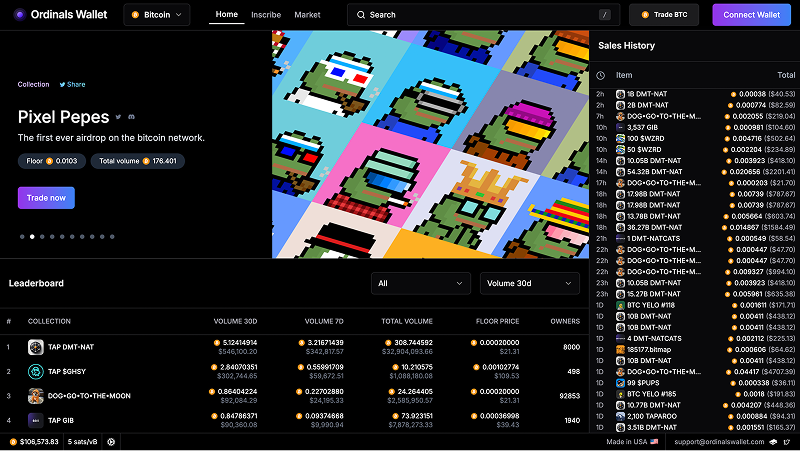Click the Collection label link
Viewport: 800px width, 451px height.
point(34,85)
